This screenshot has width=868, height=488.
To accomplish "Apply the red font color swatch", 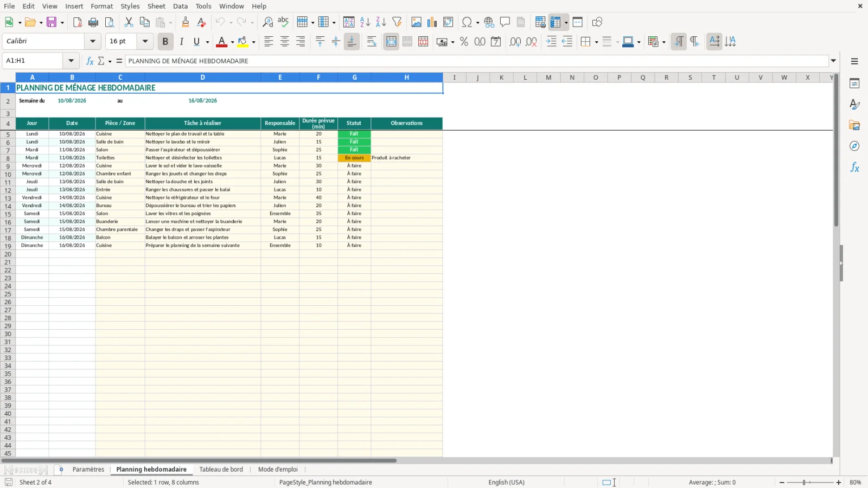I will [x=221, y=42].
